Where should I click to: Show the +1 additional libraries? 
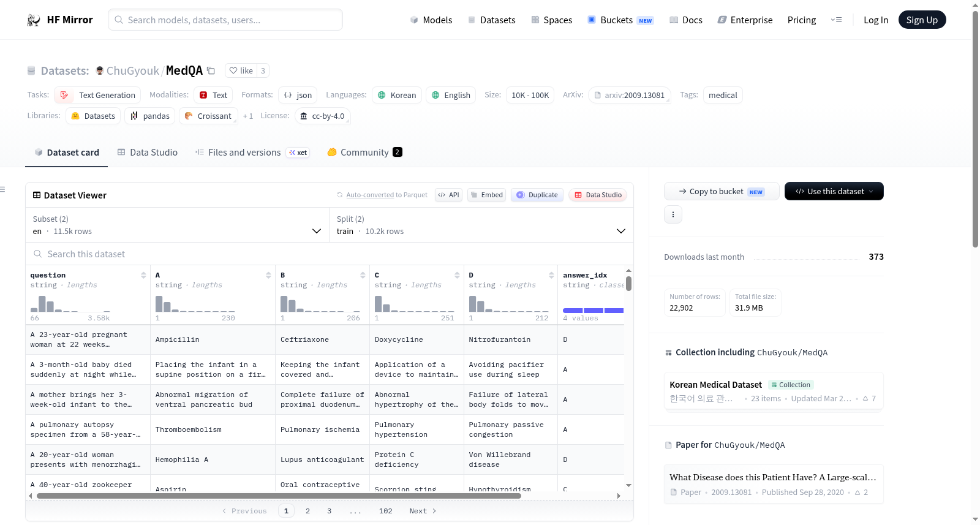coord(247,116)
